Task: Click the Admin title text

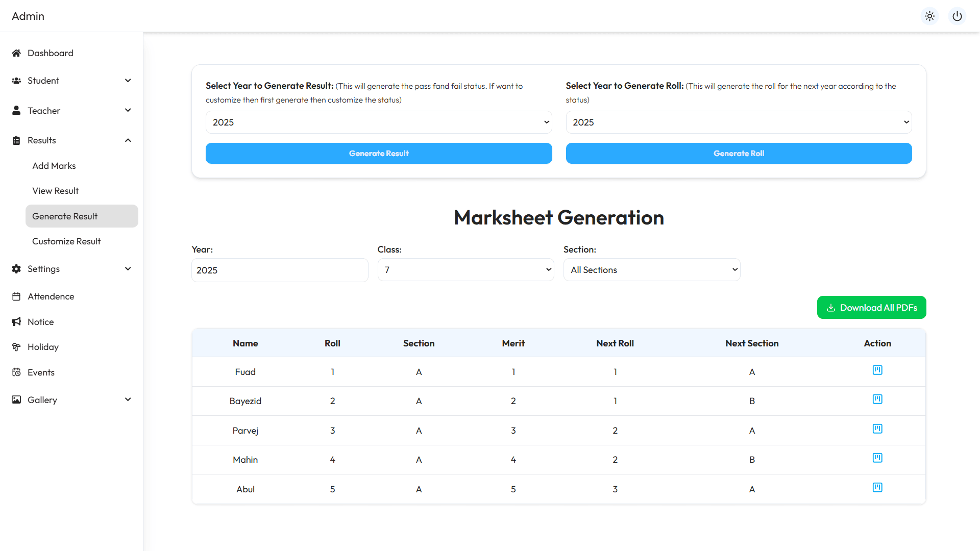Action: click(x=28, y=16)
